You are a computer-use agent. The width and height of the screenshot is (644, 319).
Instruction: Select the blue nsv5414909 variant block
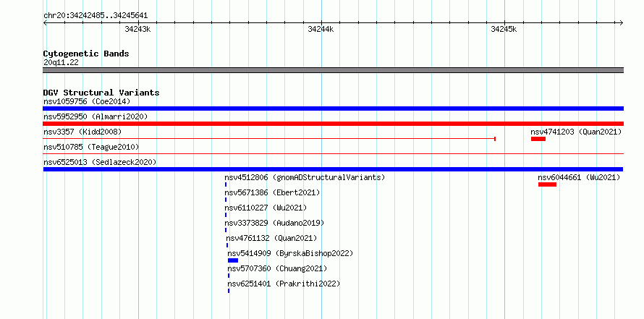tap(233, 260)
